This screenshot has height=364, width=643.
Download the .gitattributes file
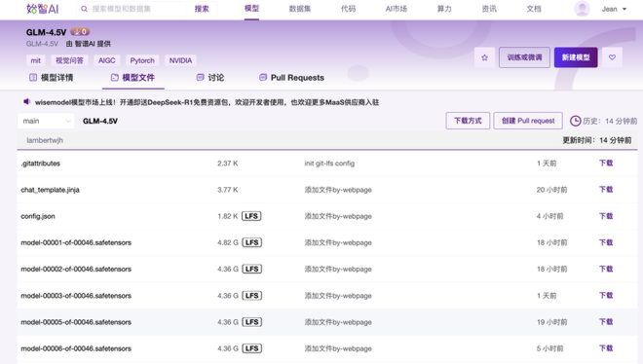point(606,163)
